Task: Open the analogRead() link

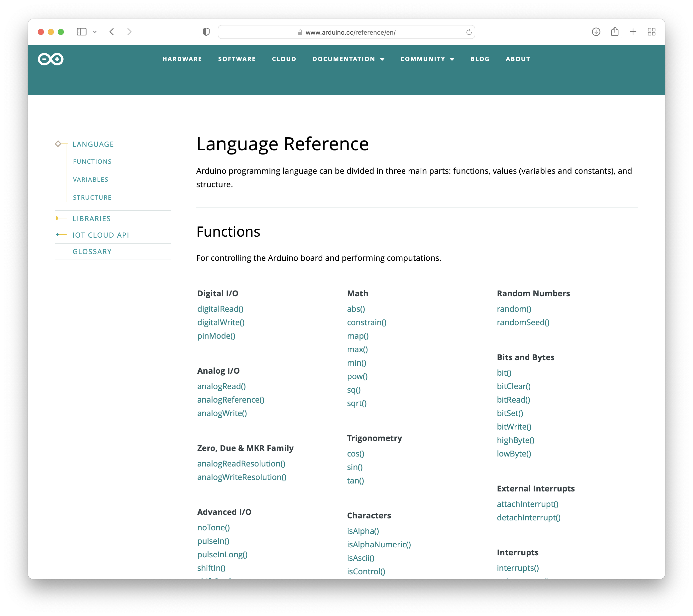Action: pyautogui.click(x=221, y=386)
